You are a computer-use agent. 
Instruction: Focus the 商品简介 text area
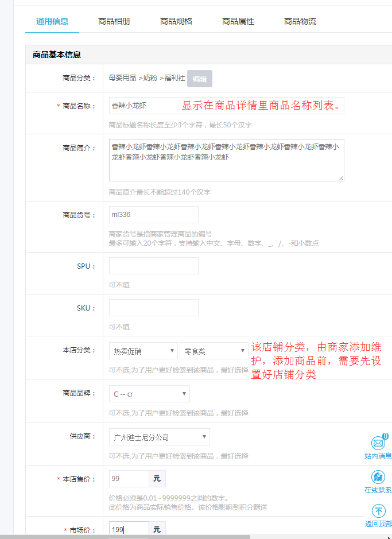click(x=226, y=160)
